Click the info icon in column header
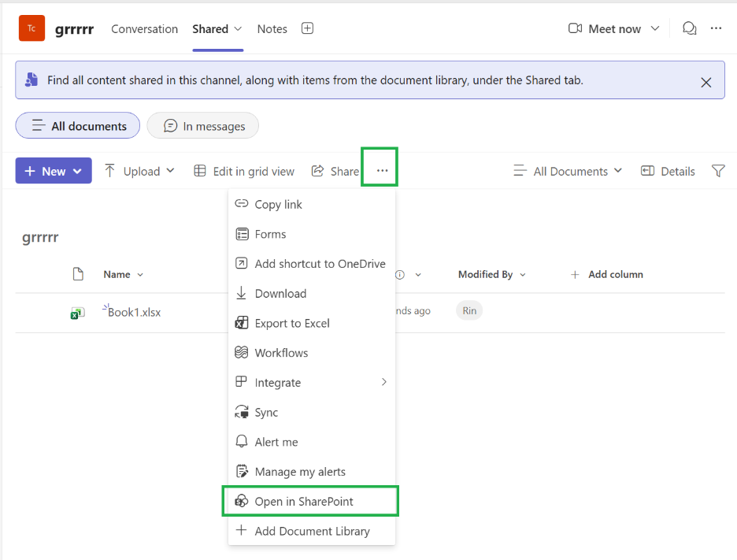This screenshot has height=560, width=737. click(x=400, y=275)
